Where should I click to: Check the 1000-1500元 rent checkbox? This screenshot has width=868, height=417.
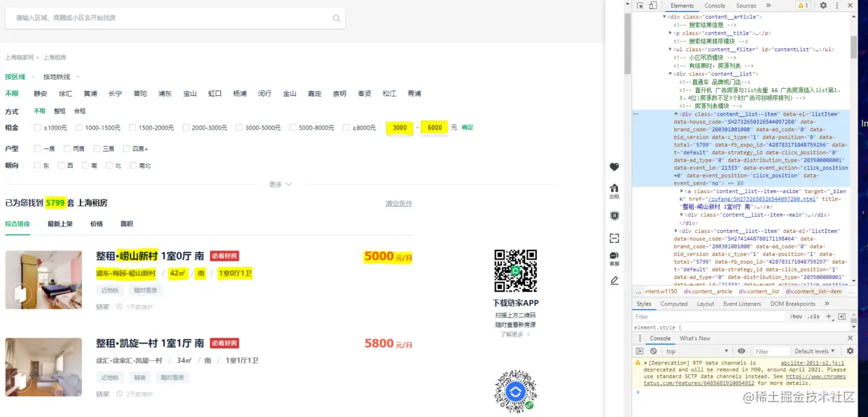pos(79,127)
